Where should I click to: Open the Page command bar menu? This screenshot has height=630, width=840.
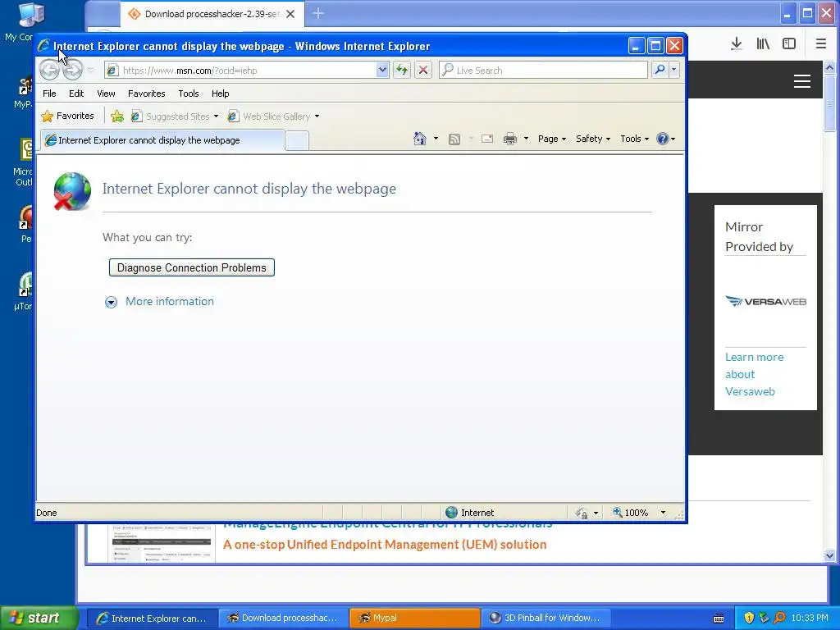(x=552, y=139)
